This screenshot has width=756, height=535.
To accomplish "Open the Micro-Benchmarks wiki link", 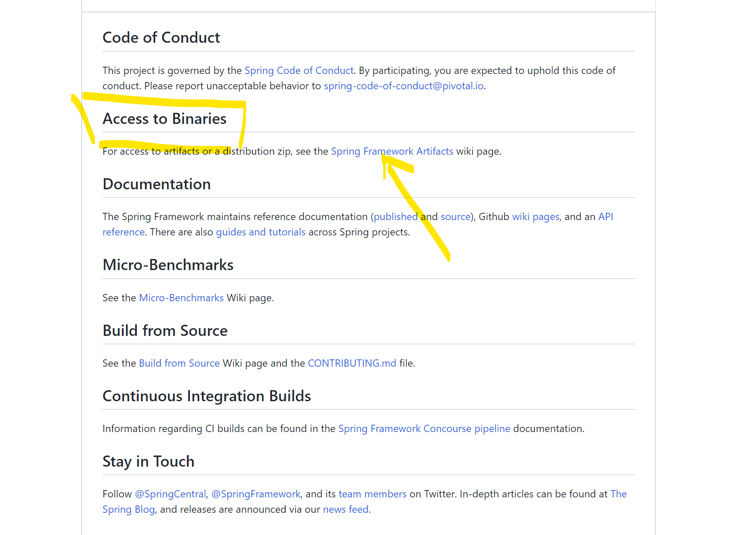I will [181, 298].
